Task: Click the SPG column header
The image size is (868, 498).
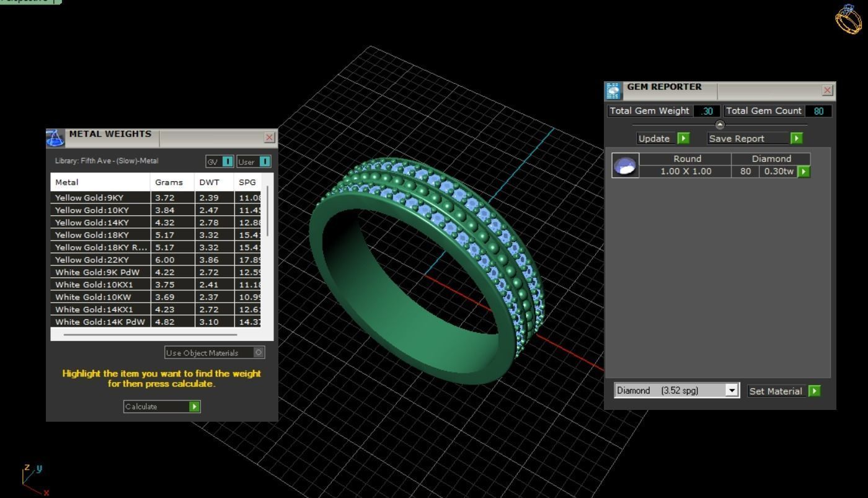Action: (x=248, y=182)
